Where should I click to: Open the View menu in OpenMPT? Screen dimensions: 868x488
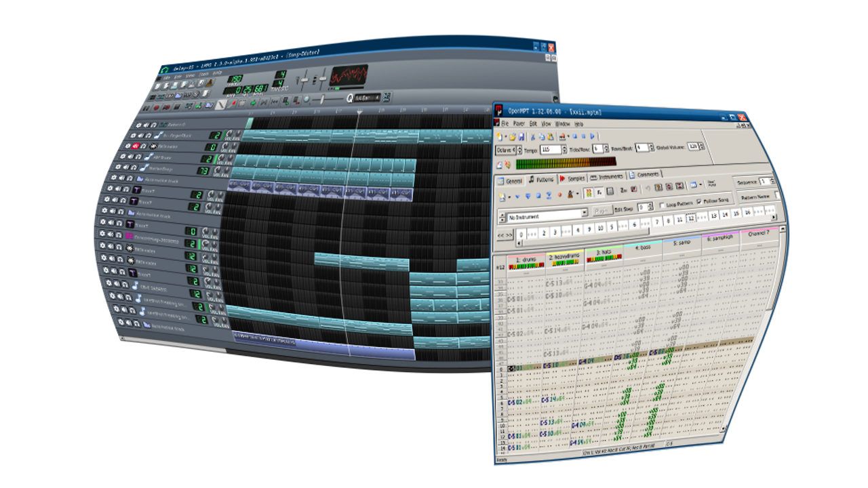[547, 124]
